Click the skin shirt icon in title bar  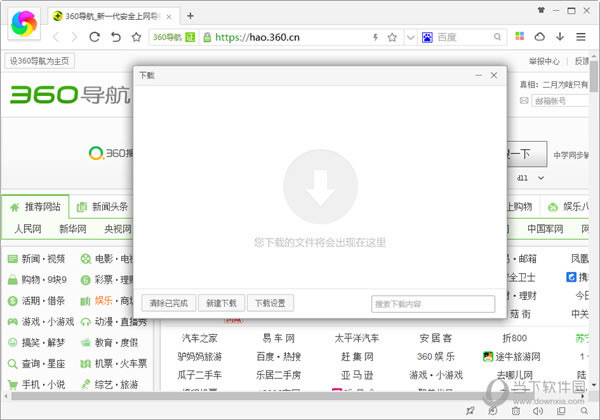[541, 10]
